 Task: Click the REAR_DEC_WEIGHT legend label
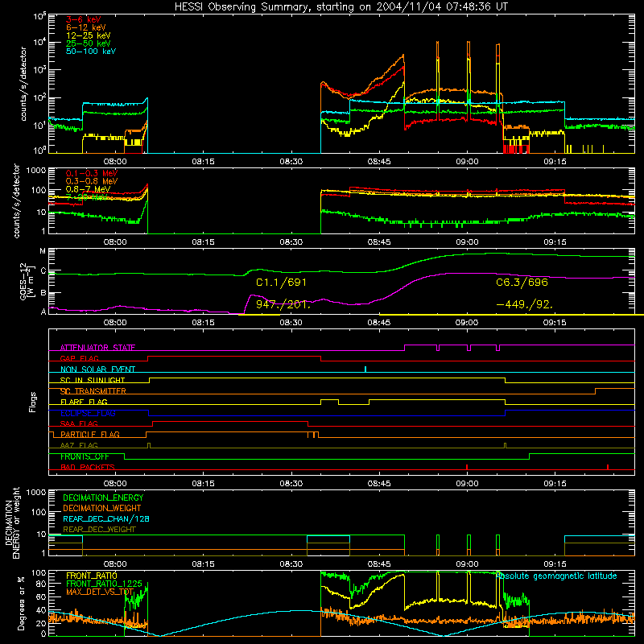tap(99, 530)
